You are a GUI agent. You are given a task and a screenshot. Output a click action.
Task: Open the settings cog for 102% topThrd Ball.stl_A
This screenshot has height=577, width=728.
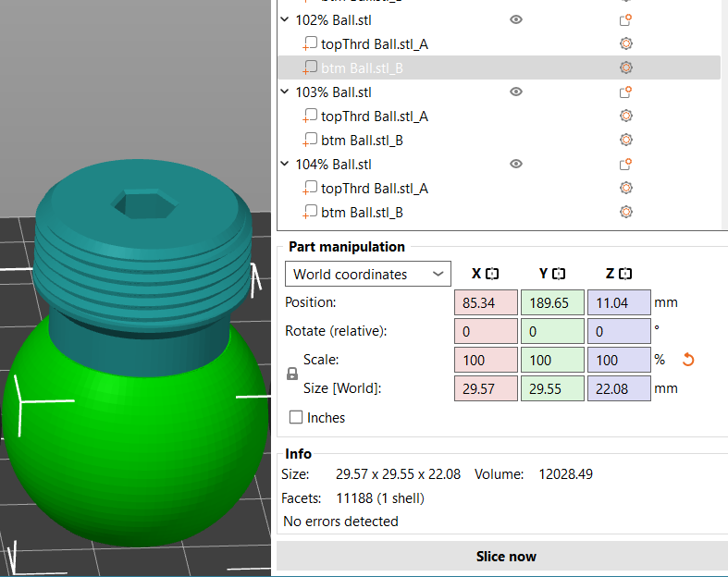pyautogui.click(x=626, y=43)
